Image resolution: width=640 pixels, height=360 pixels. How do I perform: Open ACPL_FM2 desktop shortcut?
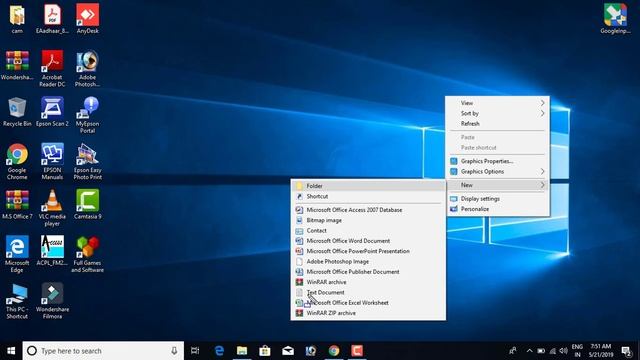tap(52, 251)
